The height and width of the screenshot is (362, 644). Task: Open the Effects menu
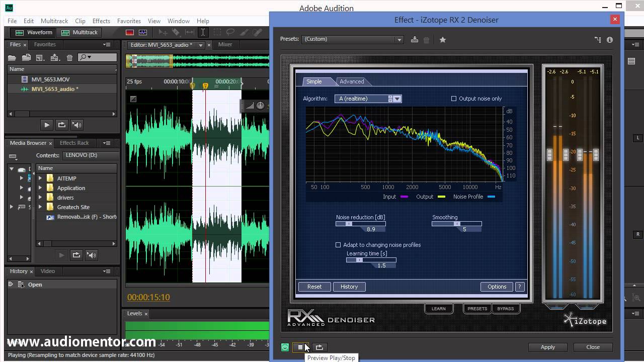pyautogui.click(x=101, y=21)
